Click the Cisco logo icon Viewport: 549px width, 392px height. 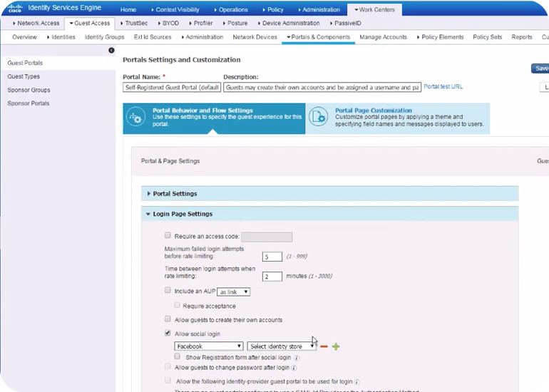(x=15, y=8)
